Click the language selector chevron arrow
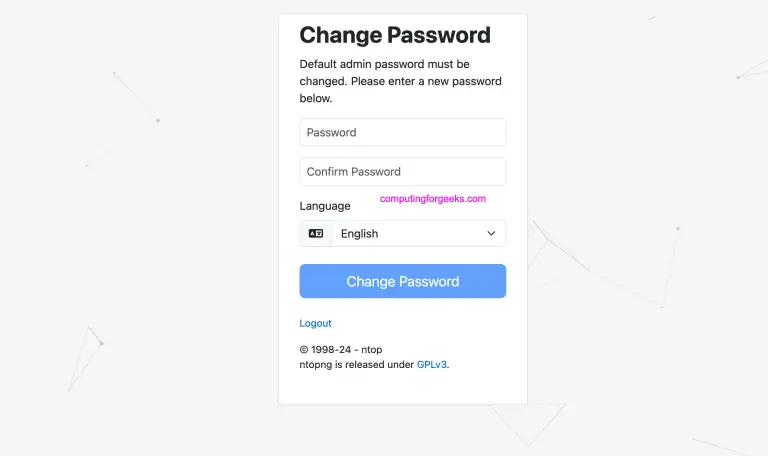The image size is (768, 456). (x=491, y=233)
